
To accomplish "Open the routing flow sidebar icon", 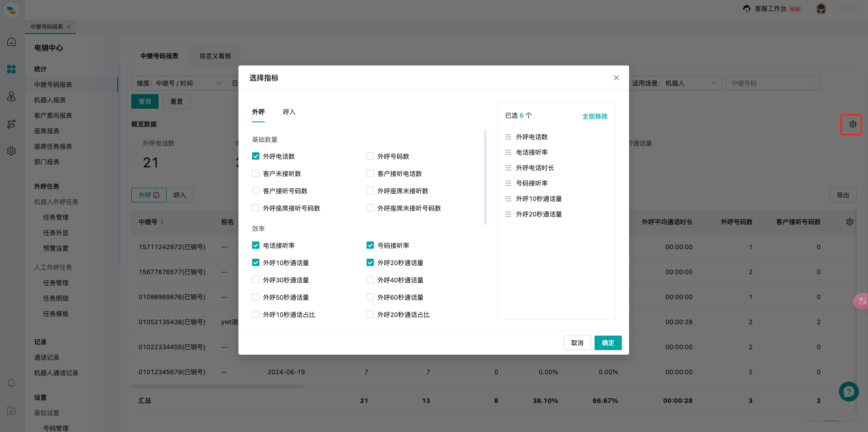I will pyautogui.click(x=12, y=124).
